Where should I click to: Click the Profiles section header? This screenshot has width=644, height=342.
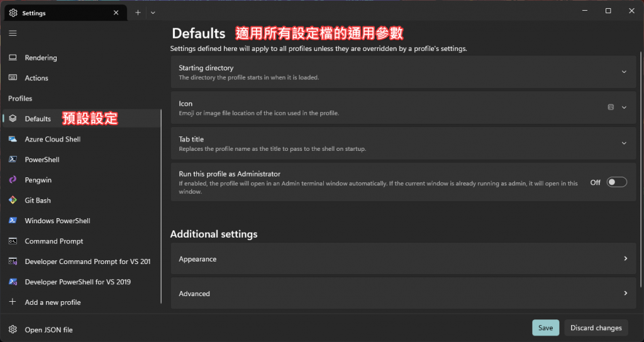[20, 98]
